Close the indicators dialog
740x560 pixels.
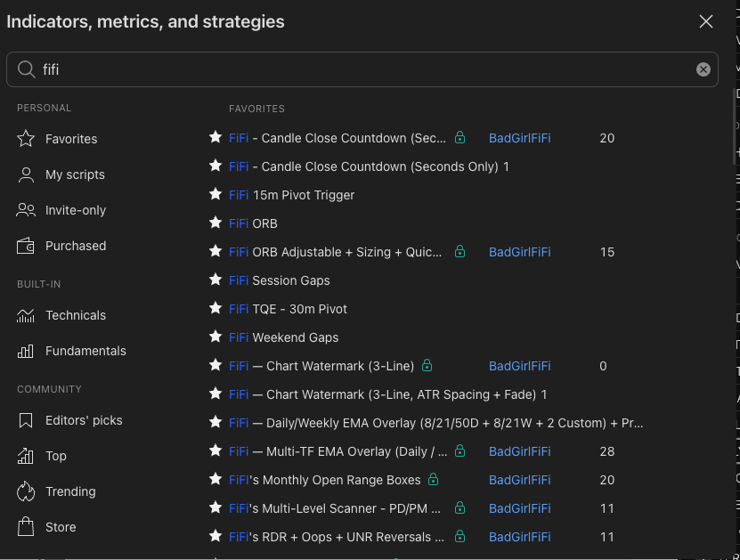[x=706, y=21]
